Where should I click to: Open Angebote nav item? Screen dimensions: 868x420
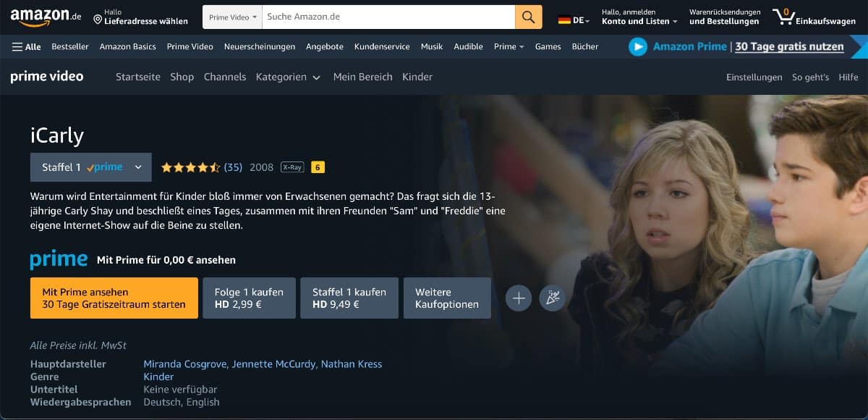click(x=325, y=46)
